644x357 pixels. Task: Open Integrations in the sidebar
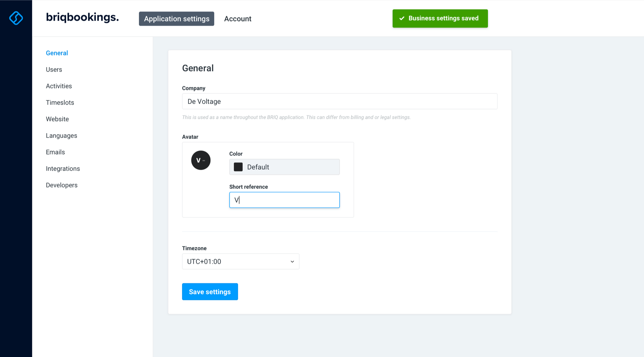63,169
